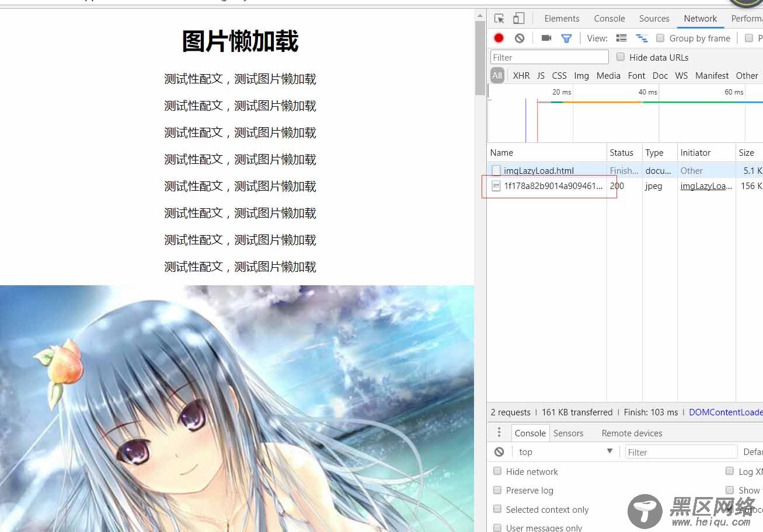This screenshot has width=763, height=532.
Task: Filter requests by Doc
Action: pos(660,76)
